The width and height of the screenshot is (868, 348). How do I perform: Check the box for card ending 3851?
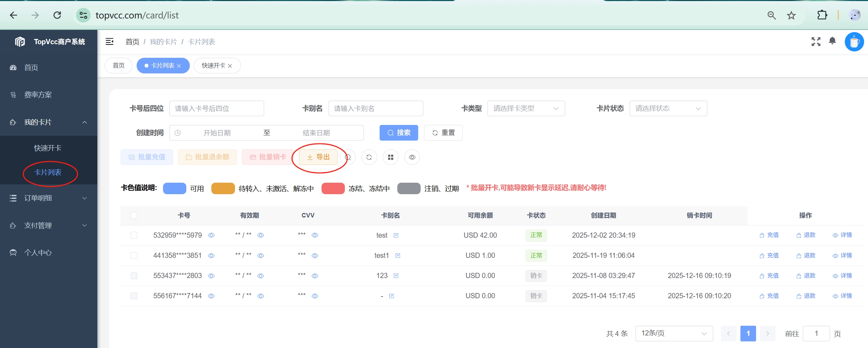[134, 255]
